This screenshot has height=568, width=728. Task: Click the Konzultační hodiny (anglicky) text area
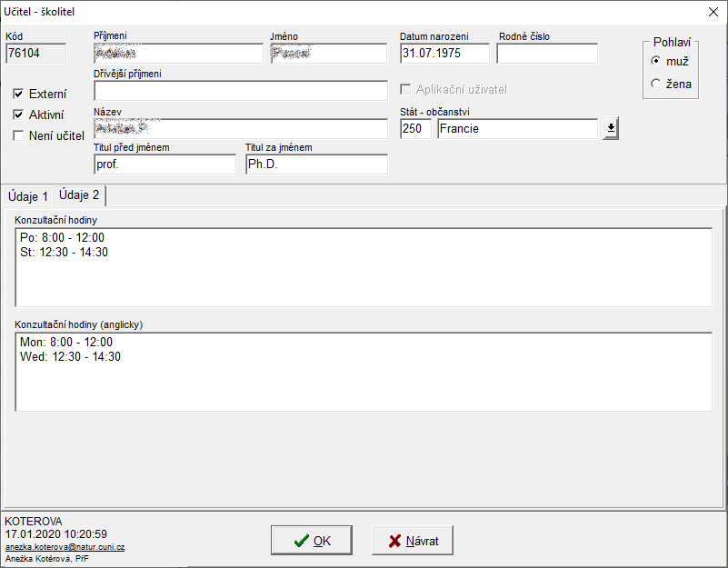[x=364, y=371]
